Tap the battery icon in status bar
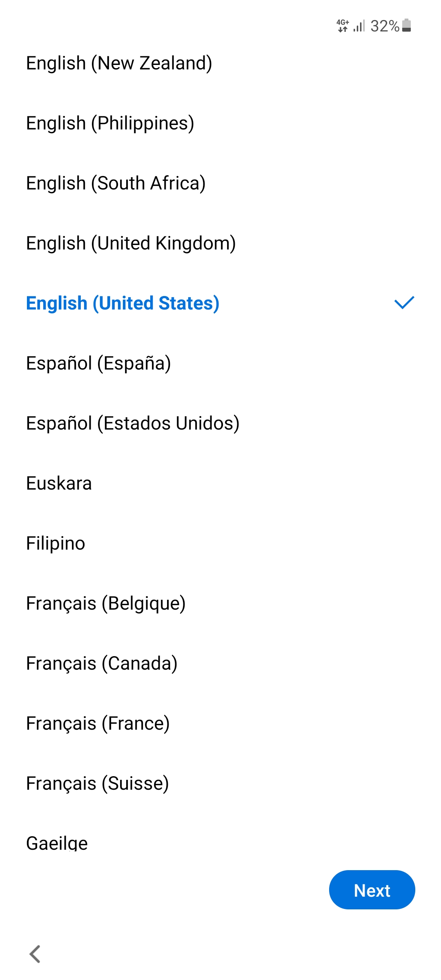Screen dimensions: 441x980 tap(406, 25)
